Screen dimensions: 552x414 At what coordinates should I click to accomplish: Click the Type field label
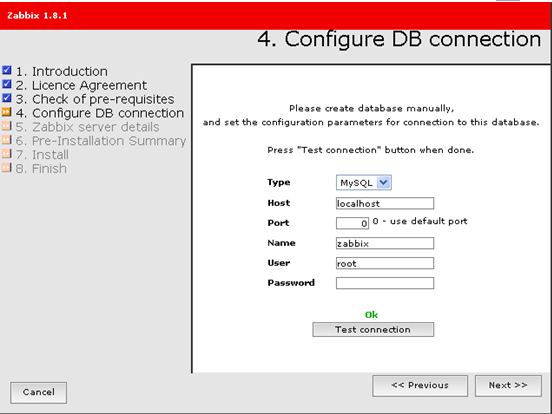[x=279, y=182]
